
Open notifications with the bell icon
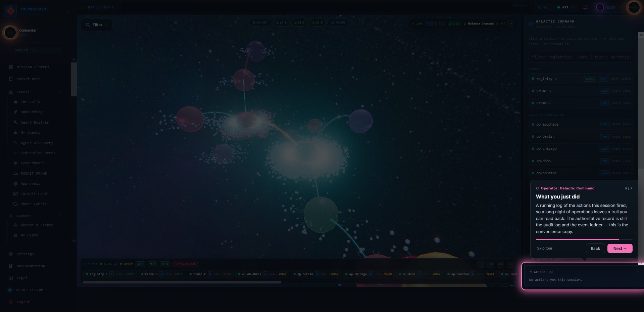click(585, 7)
